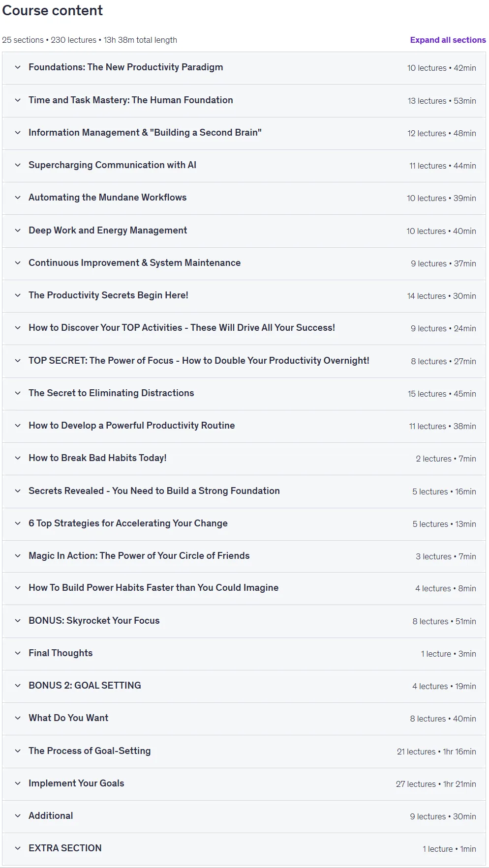
Task: Click chevron beside The Process of Goal-Setting
Action: tap(18, 751)
